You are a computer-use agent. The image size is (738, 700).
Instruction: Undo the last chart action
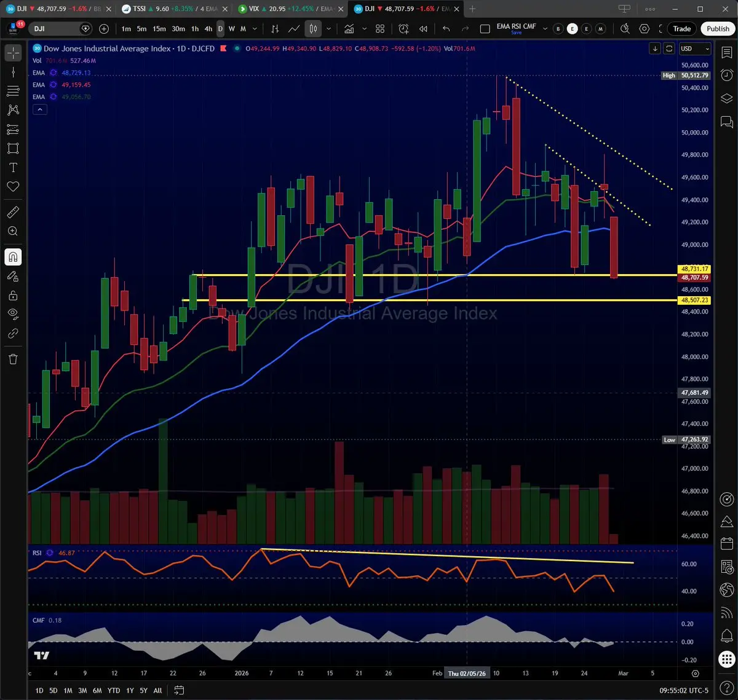click(x=446, y=29)
